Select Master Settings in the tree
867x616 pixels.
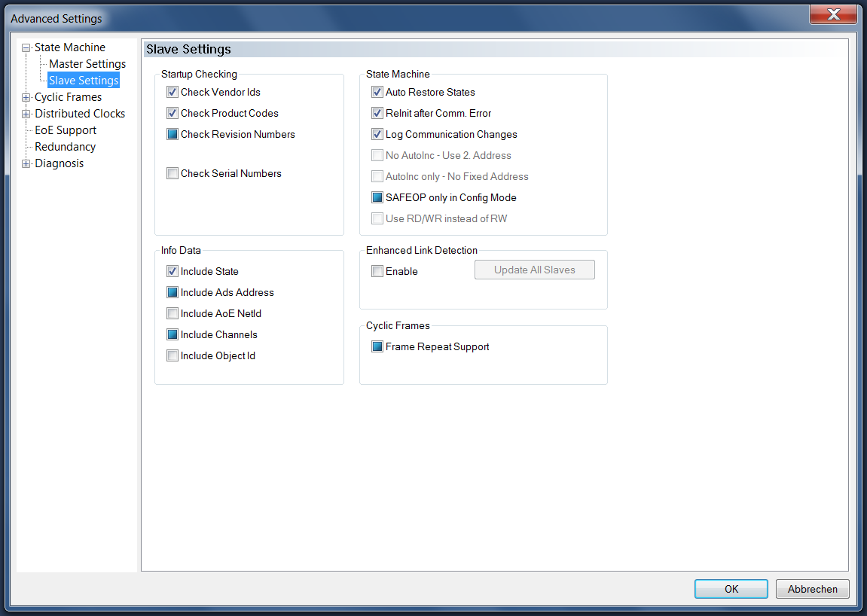pyautogui.click(x=87, y=64)
